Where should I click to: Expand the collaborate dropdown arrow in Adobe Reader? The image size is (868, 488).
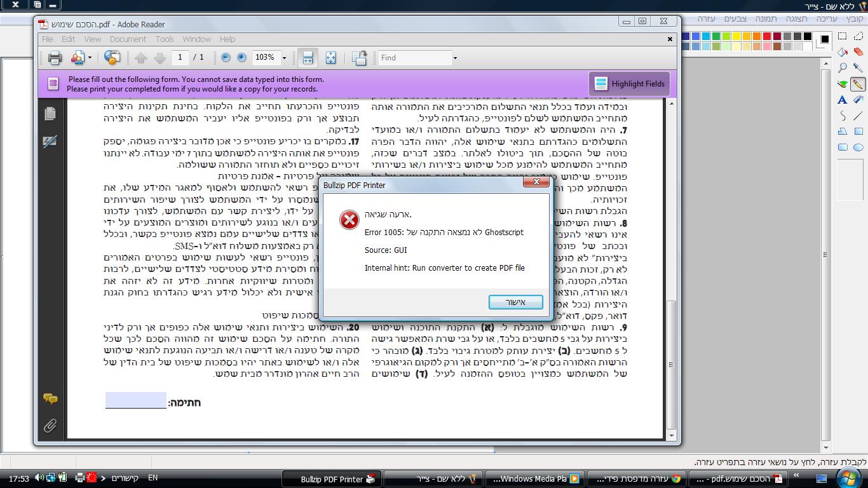[90, 58]
